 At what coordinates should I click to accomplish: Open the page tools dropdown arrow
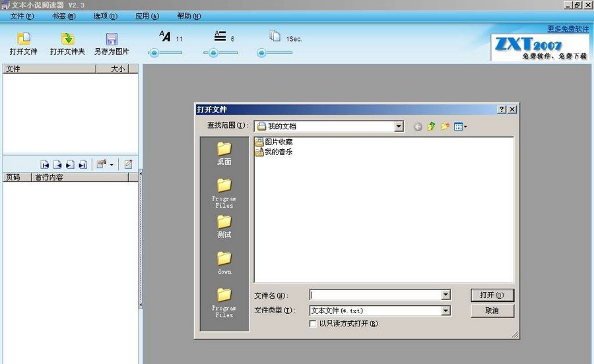112,165
